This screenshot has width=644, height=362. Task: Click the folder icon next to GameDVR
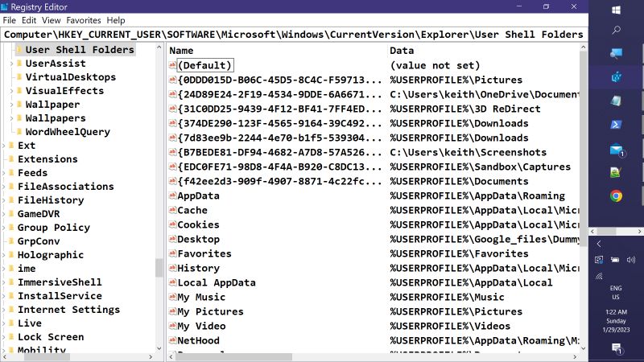point(11,214)
